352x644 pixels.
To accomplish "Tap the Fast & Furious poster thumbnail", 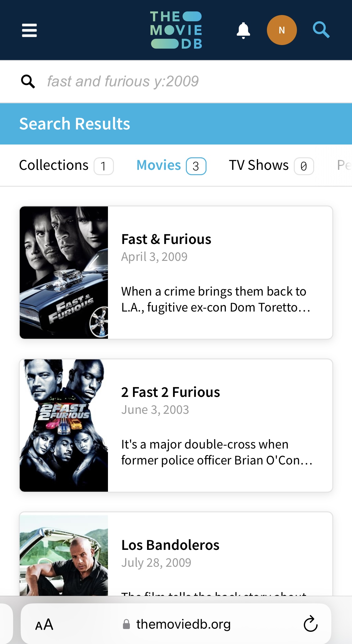I will (64, 272).
